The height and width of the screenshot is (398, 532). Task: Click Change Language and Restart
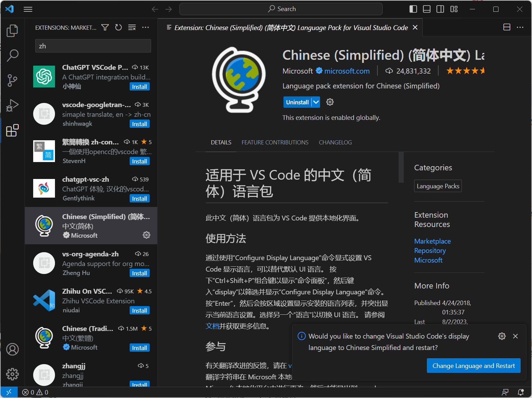coord(474,366)
